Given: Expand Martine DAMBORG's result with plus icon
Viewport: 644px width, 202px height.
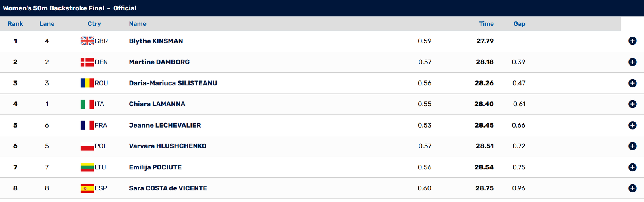Looking at the screenshot, I should click(632, 62).
